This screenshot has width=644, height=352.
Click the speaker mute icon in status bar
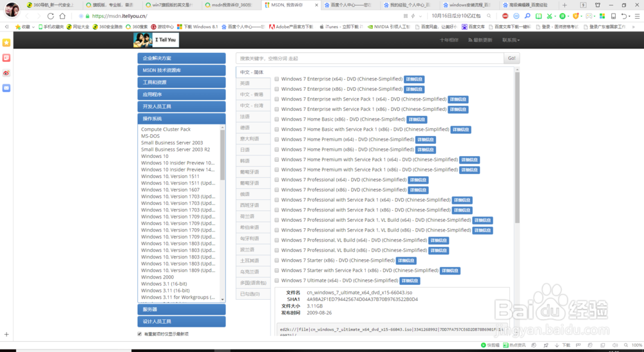pyautogui.click(x=614, y=346)
